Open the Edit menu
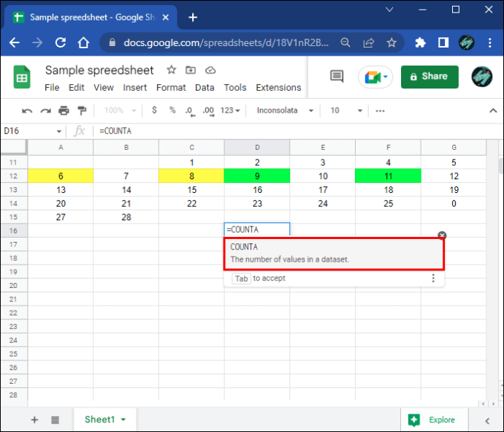 (77, 88)
